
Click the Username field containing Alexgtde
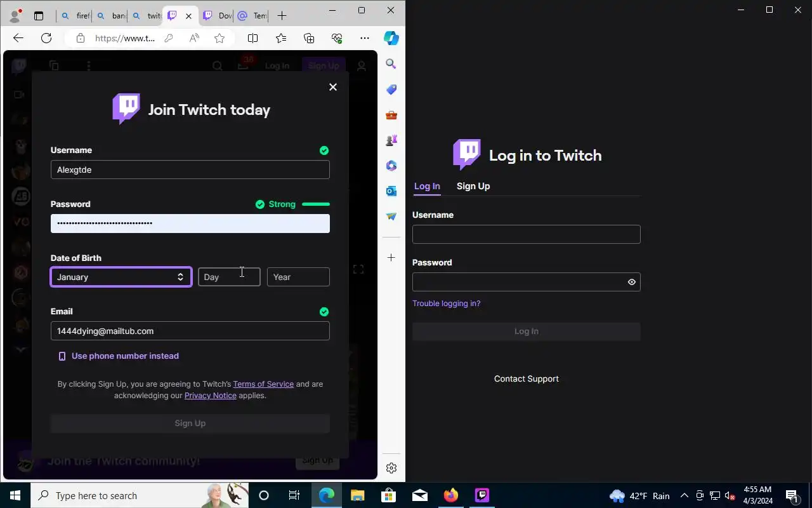coord(190,170)
